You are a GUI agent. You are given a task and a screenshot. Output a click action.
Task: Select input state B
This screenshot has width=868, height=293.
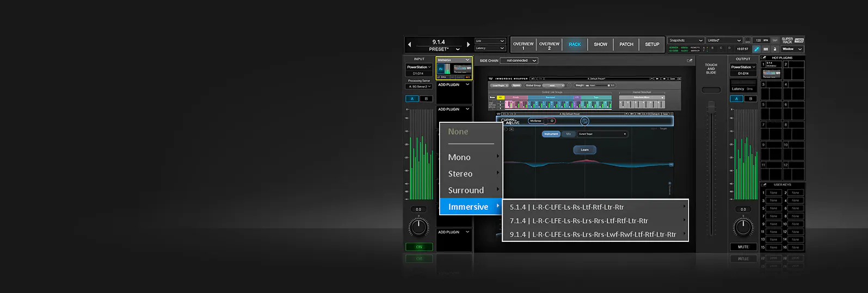point(426,99)
